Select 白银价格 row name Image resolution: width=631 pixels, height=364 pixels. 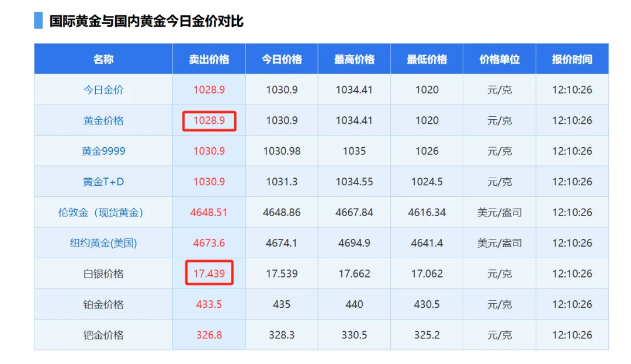(x=103, y=274)
